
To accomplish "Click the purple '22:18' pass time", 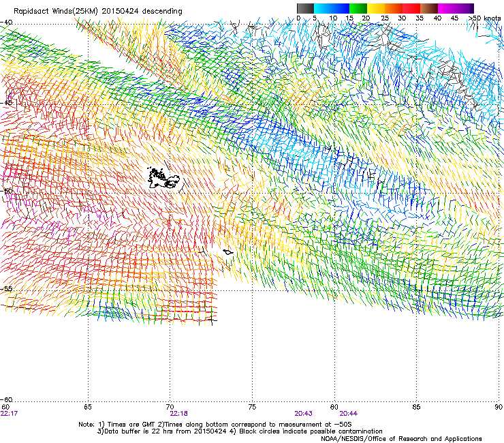I will 178,414.
